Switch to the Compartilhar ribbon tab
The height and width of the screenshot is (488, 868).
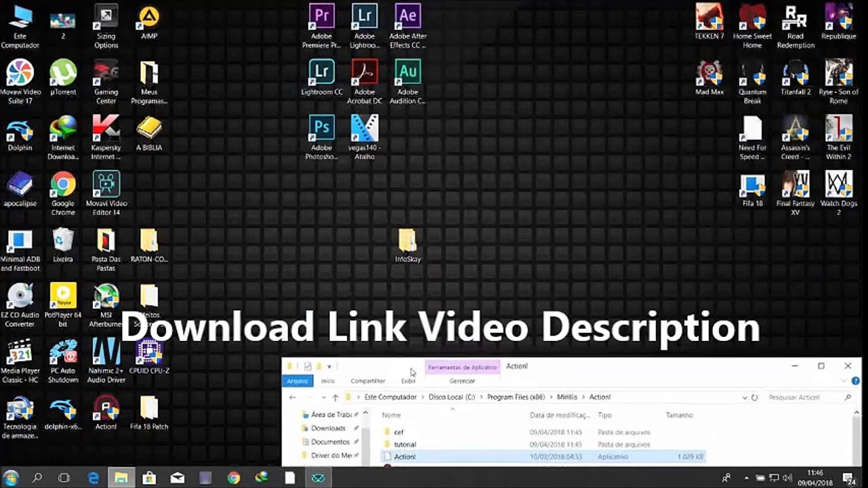coord(368,381)
